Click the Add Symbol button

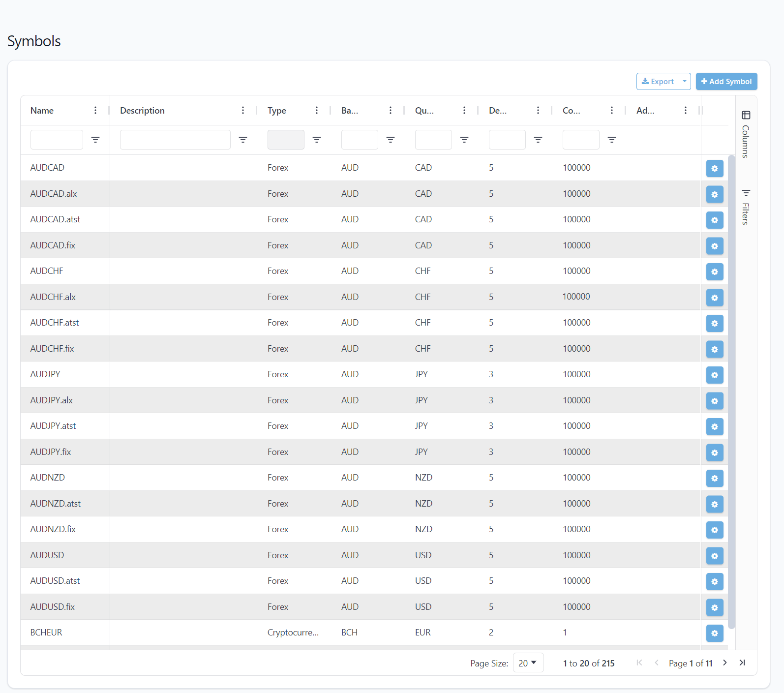pyautogui.click(x=726, y=82)
